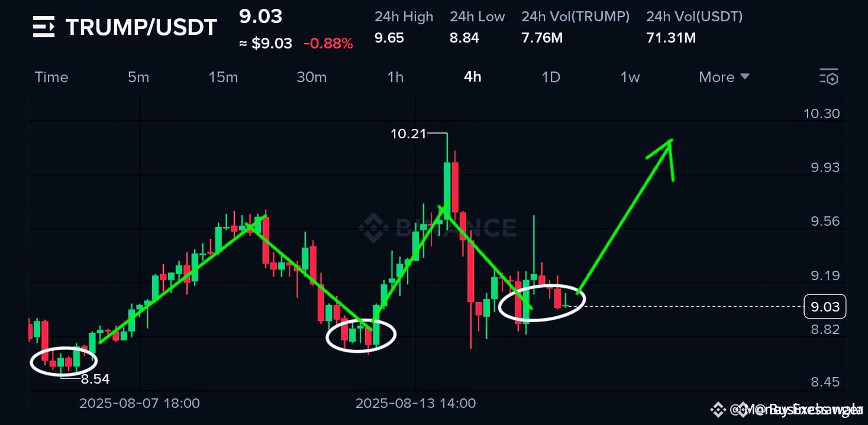Viewport: 868px width, 425px height.
Task: Click the Binance Square logo at bottom right
Action: pyautogui.click(x=718, y=409)
